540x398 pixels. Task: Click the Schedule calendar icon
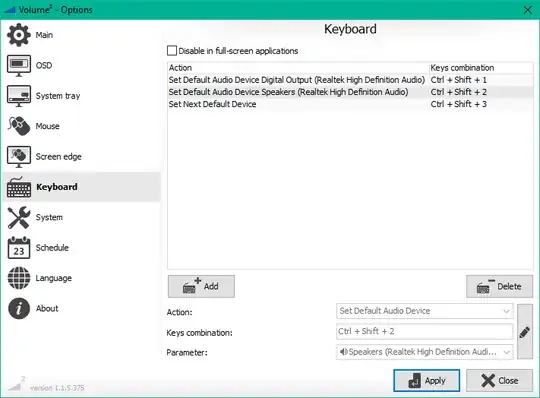pos(19,248)
